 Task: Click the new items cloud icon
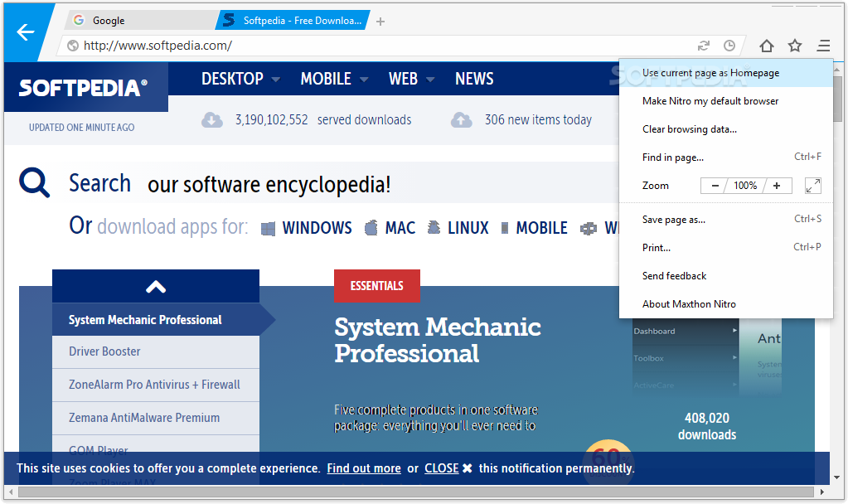[x=462, y=120]
